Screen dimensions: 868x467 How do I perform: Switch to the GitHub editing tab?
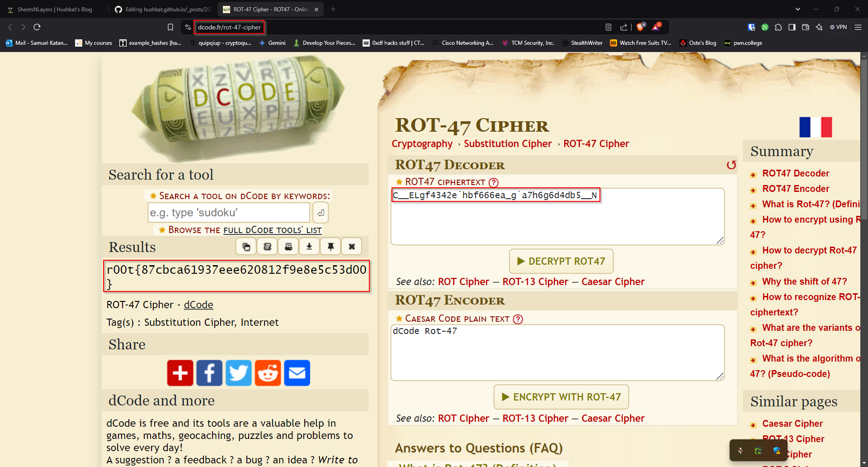pyautogui.click(x=163, y=9)
